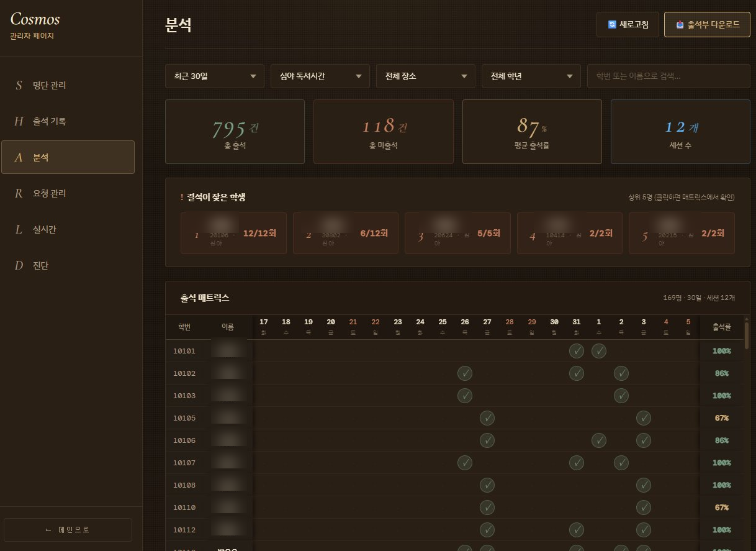756x551 pixels.
Task: Open the 전체 장소 location dropdown
Action: (426, 76)
